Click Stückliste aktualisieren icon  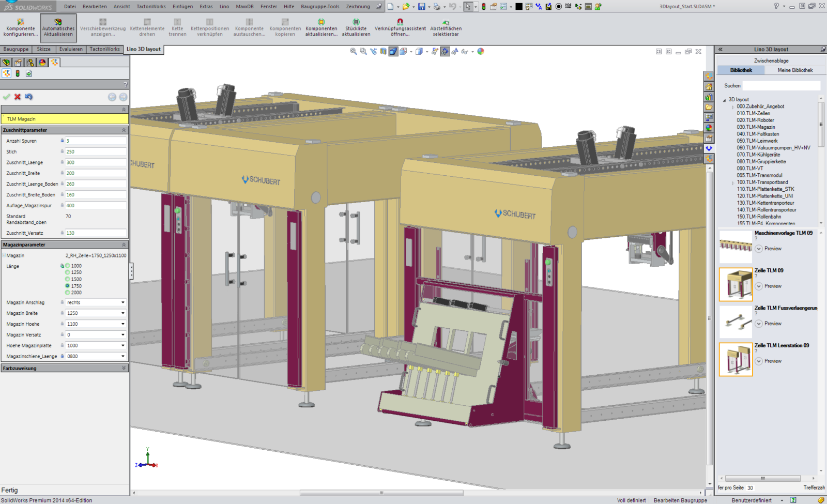[356, 22]
